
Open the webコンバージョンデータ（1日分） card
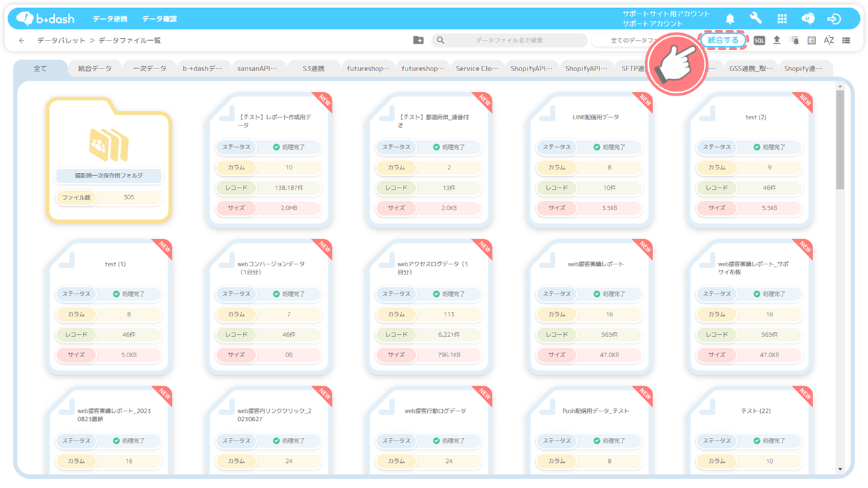pyautogui.click(x=269, y=307)
